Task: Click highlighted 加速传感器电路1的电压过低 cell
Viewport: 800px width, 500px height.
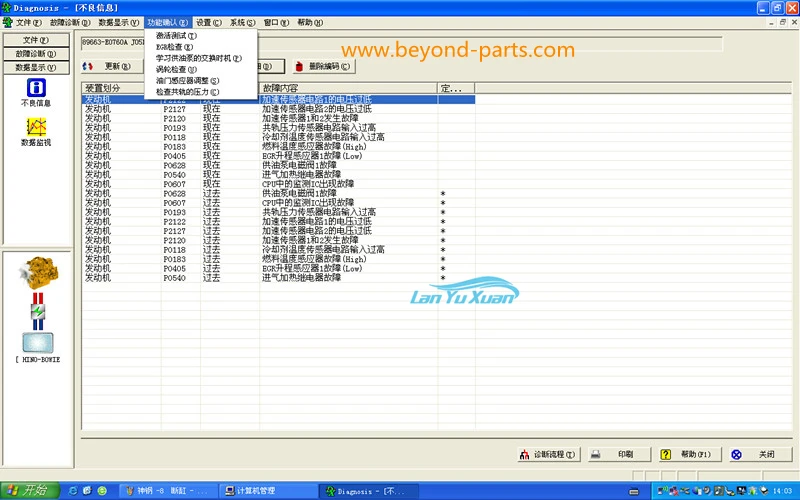Action: [x=317, y=99]
